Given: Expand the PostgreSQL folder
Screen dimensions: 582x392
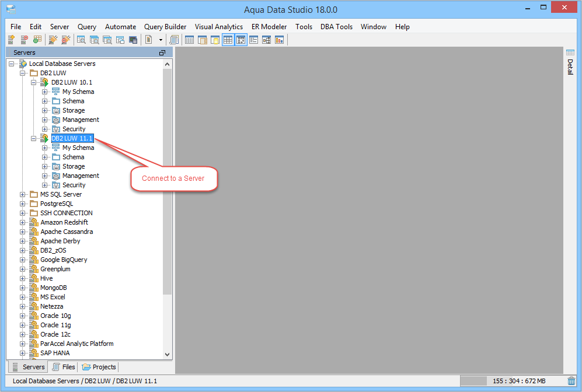Looking at the screenshot, I should (23, 204).
